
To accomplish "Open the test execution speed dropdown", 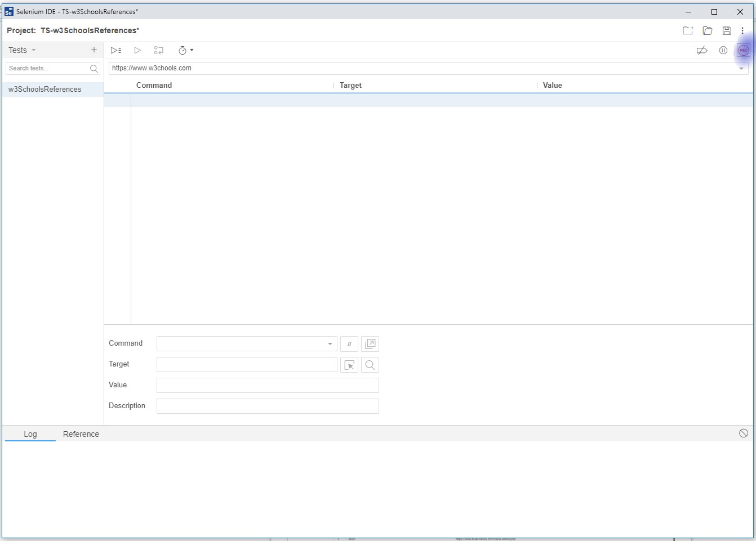I will 186,50.
